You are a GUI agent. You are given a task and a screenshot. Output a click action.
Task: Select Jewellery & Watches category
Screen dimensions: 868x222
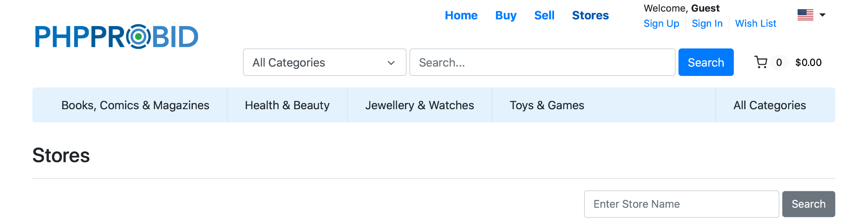(420, 105)
